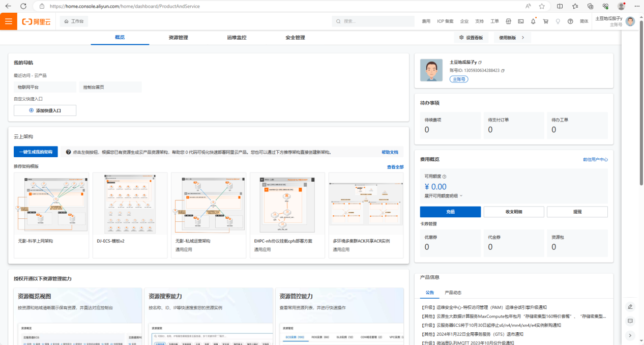Click the help question mark icon
The image size is (644, 345).
(570, 21)
